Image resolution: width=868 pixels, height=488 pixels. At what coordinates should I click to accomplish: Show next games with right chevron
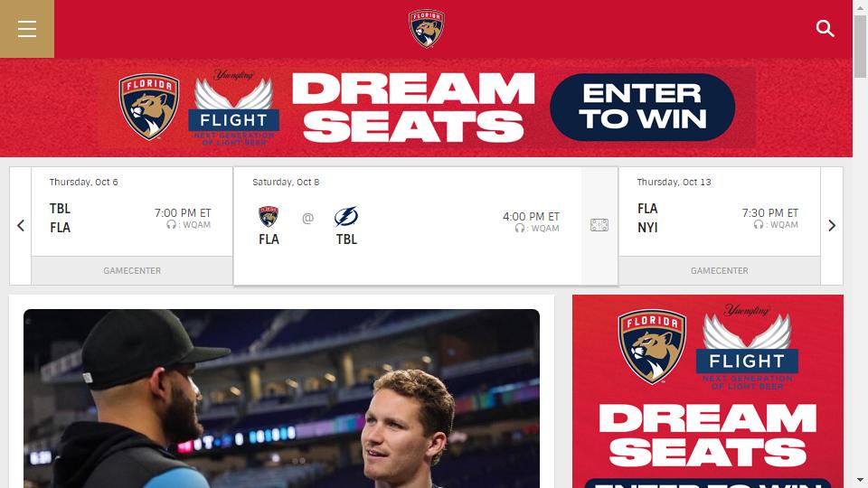point(832,226)
